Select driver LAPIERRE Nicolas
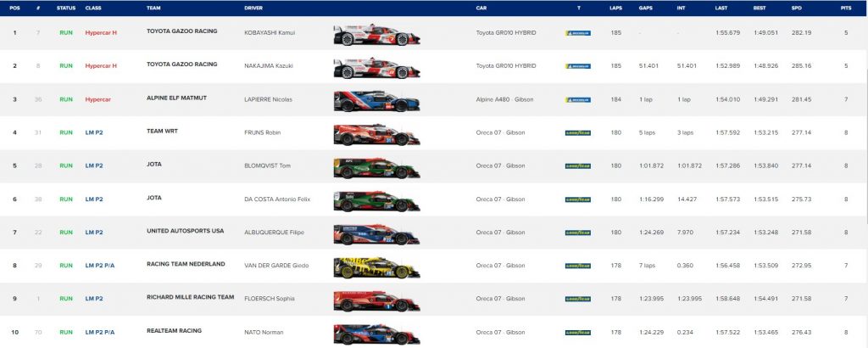The image size is (868, 348). tap(268, 100)
